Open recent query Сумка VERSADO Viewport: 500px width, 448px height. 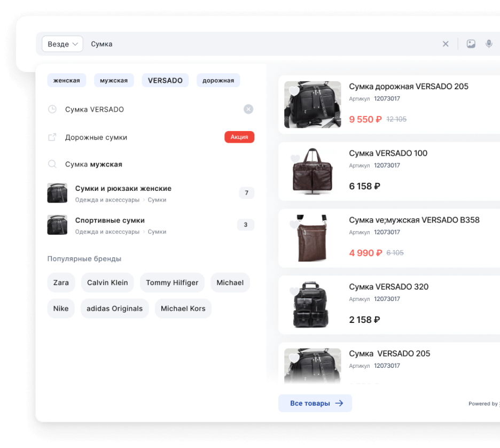point(95,110)
